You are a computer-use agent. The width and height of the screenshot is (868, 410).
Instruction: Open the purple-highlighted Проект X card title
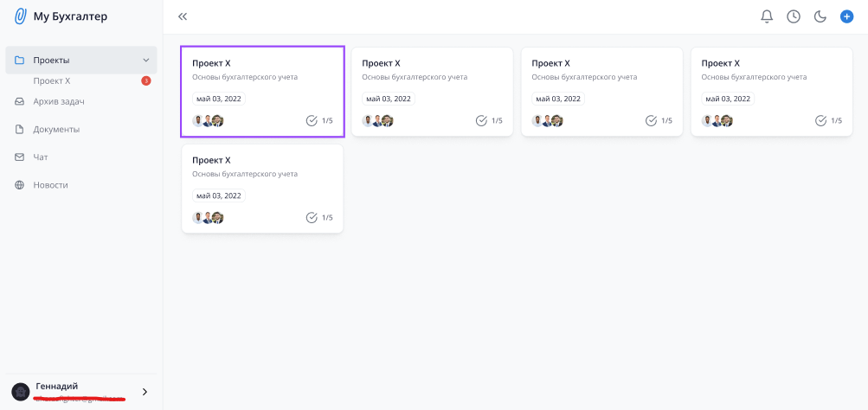point(211,63)
